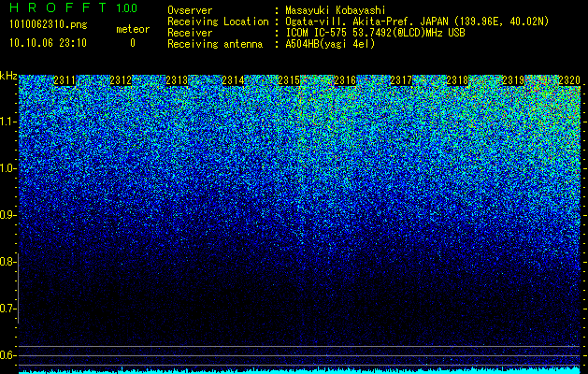588x374 pixels.
Task: Click the 1.0 frequency axis label
Action: 7,168
